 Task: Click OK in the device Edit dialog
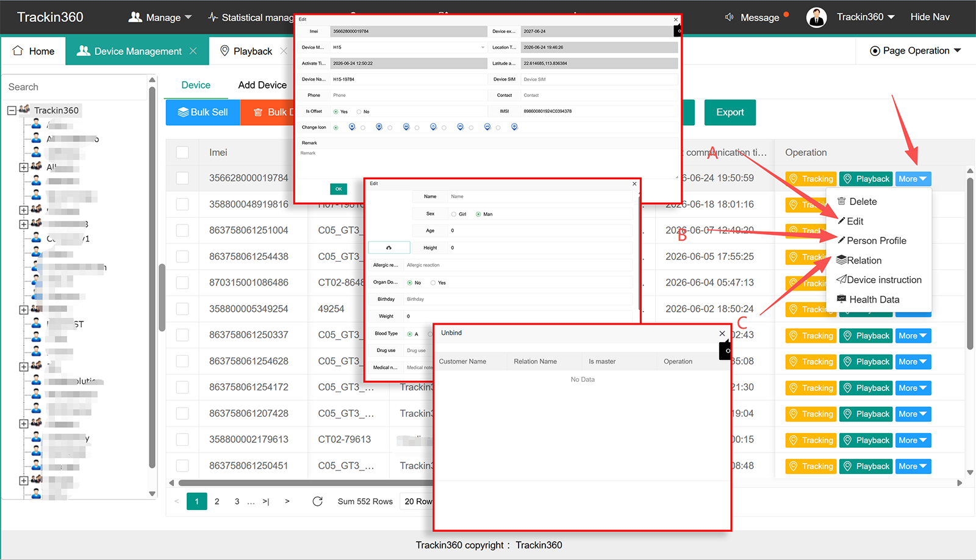[x=339, y=188]
